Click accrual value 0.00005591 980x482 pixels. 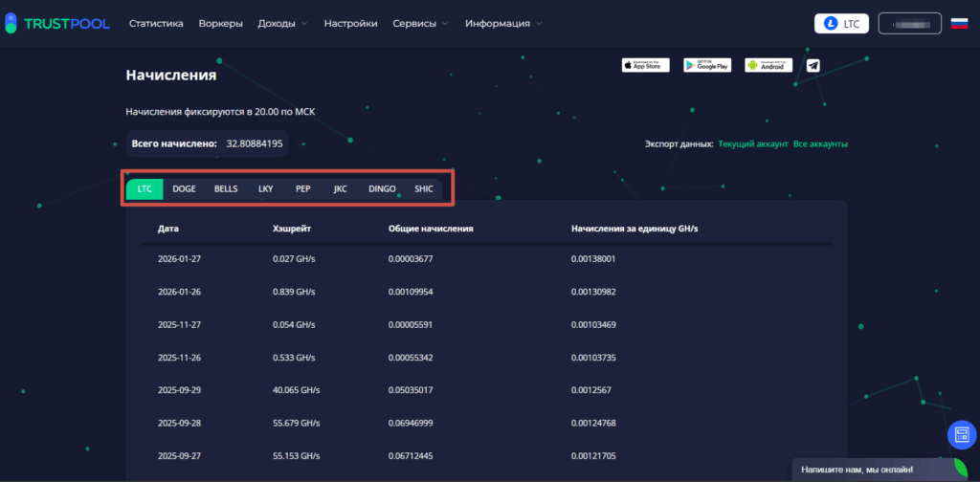click(x=411, y=324)
